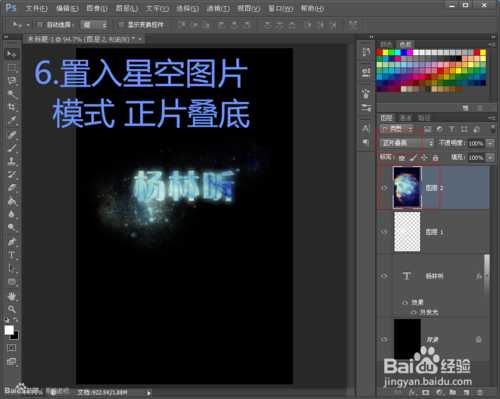
Task: Select the 背景 layer black thumbnail
Action: (407, 339)
